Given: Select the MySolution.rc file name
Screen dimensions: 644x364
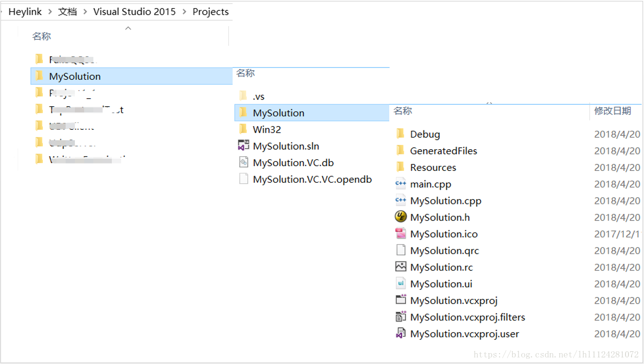Looking at the screenshot, I should 442,267.
